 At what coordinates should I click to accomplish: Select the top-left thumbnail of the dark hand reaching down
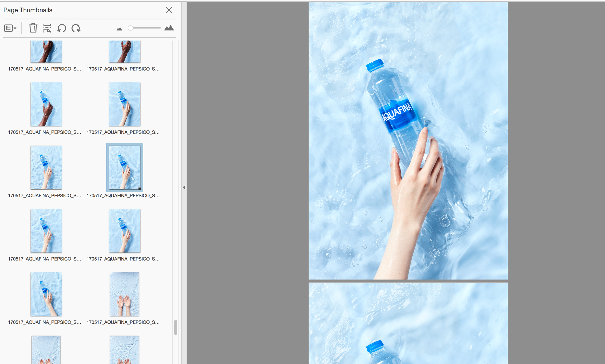click(x=46, y=52)
